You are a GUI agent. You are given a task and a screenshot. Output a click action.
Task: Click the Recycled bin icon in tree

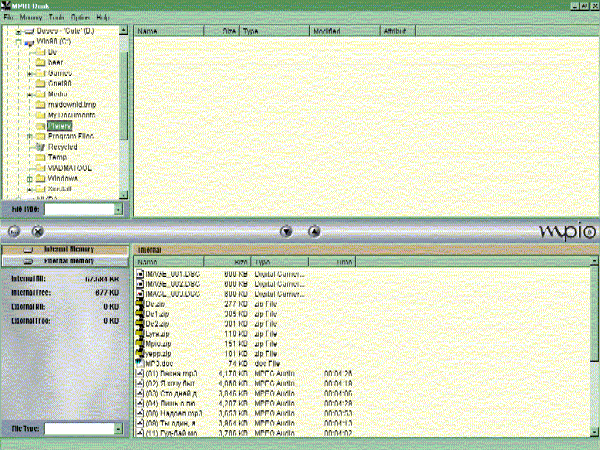(x=40, y=147)
